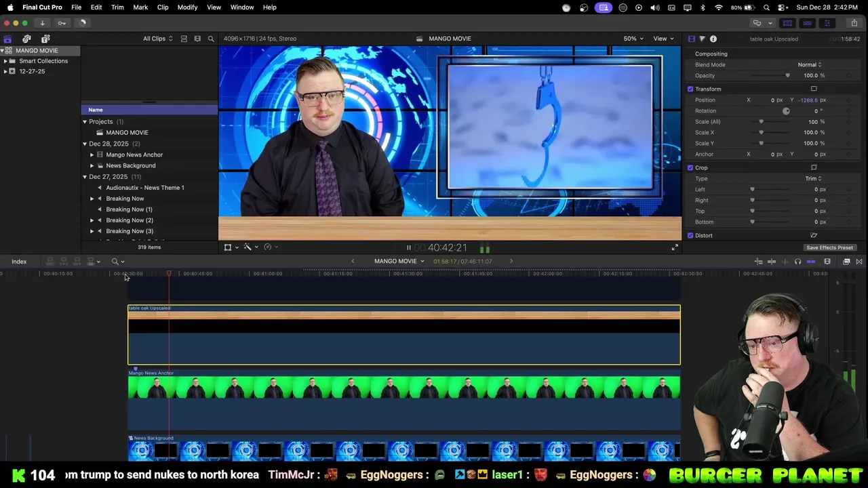Image resolution: width=868 pixels, height=488 pixels.
Task: Pause playback in the viewer
Action: 408,248
